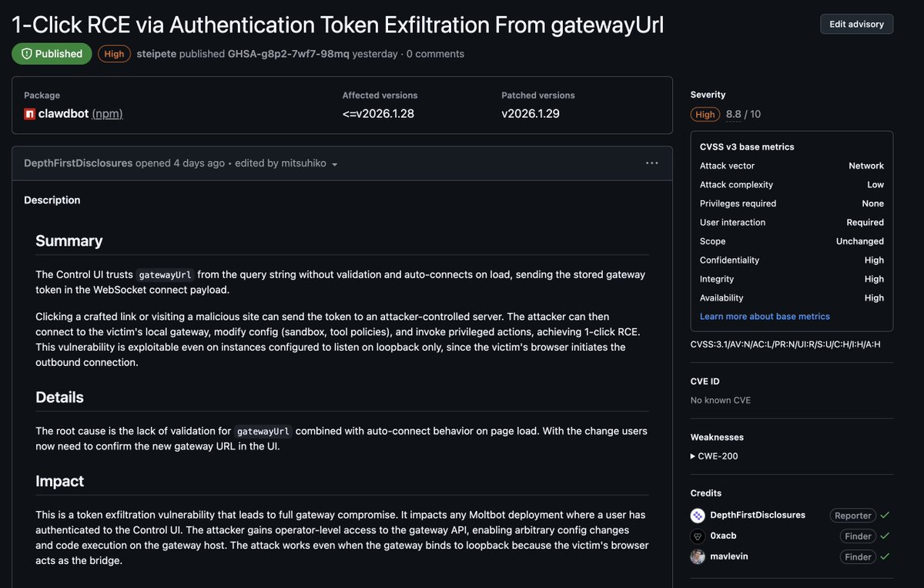Click the High severity label beside Published
Screen dimensions: 924x588
114,54
